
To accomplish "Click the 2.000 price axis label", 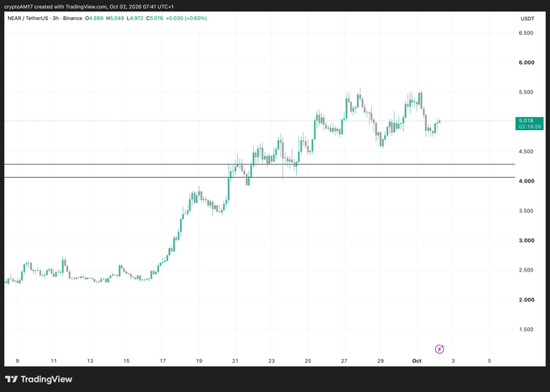I will point(527,299).
